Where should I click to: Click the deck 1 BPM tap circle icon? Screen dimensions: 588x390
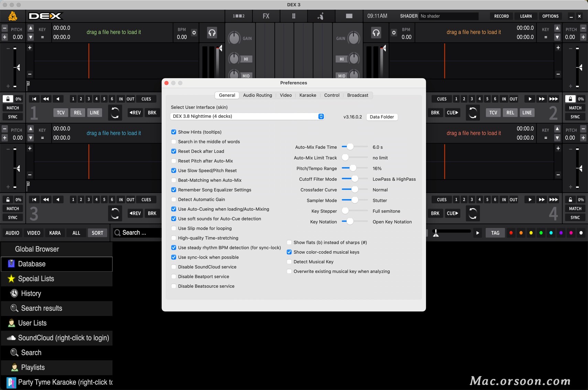click(x=194, y=33)
